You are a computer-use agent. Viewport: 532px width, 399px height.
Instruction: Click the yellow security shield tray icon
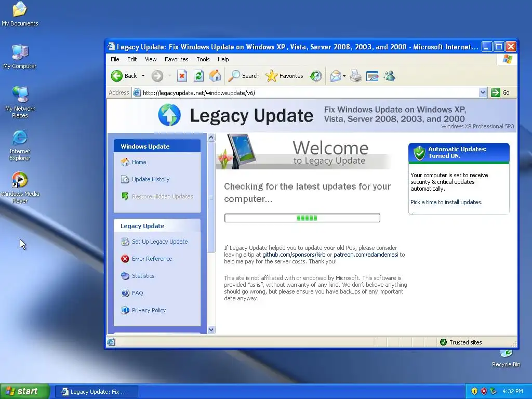(474, 391)
